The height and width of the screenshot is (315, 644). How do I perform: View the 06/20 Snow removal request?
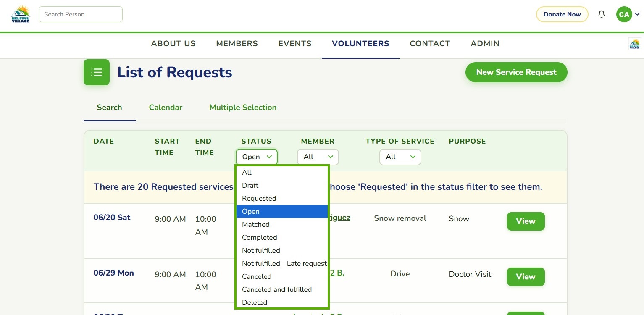(x=526, y=221)
